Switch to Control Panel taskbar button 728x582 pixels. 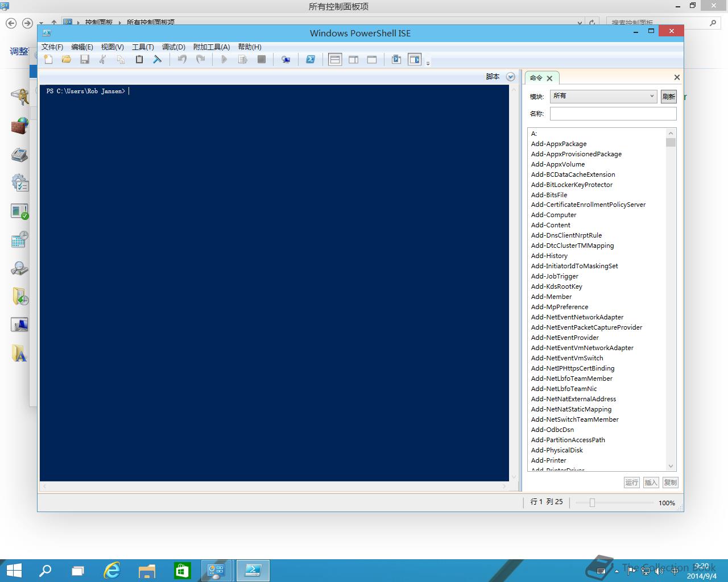(217, 571)
